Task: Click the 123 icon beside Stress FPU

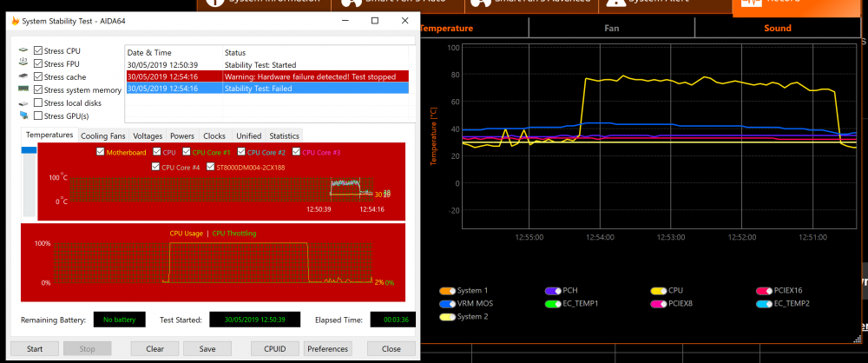Action: coord(23,63)
